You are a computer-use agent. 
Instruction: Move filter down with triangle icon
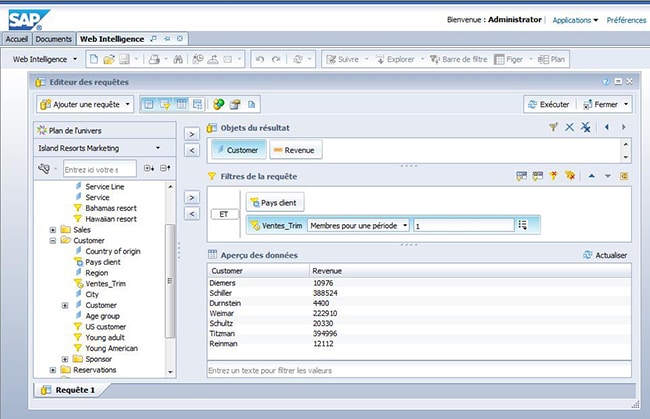pos(608,176)
